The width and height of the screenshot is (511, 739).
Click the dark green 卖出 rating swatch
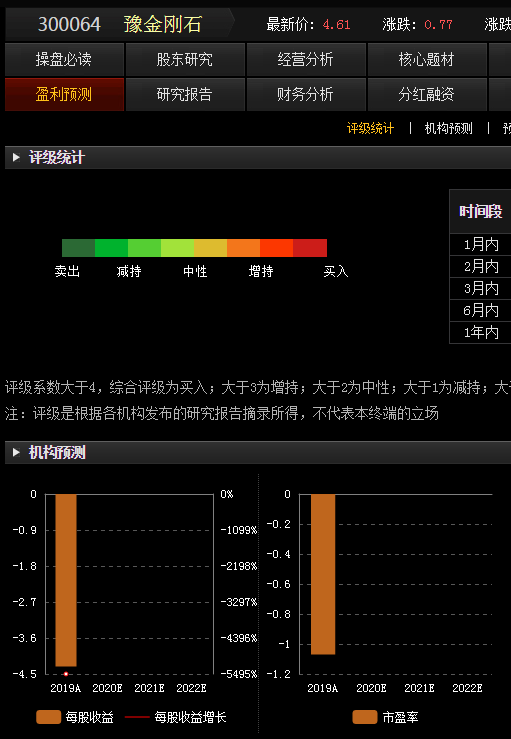pyautogui.click(x=78, y=248)
